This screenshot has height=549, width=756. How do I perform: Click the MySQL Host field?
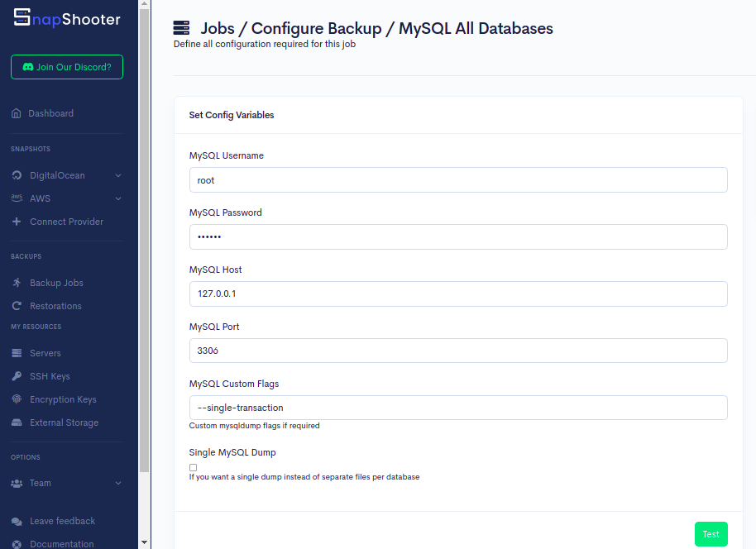[x=458, y=294]
